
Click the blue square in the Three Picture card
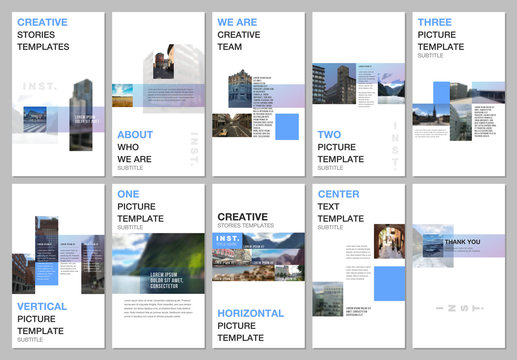[x=441, y=93]
